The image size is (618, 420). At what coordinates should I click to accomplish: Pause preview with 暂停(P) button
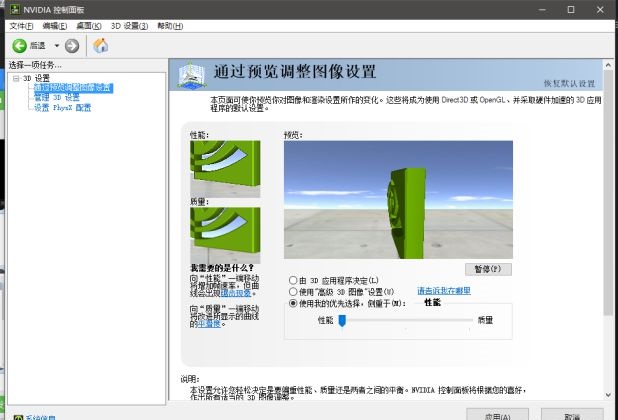coord(488,269)
